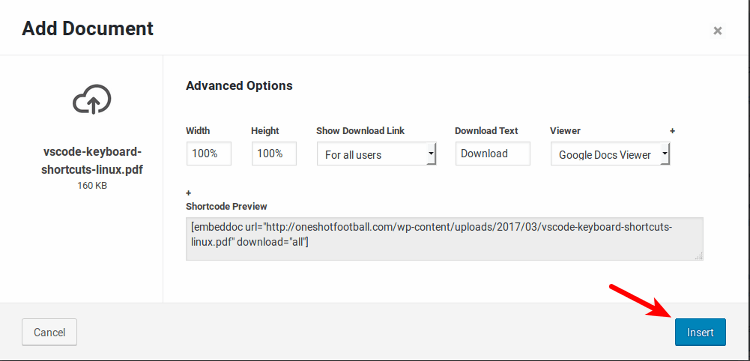Screen dimensions: 750x361
Task: Click the Width label
Action: click(198, 131)
